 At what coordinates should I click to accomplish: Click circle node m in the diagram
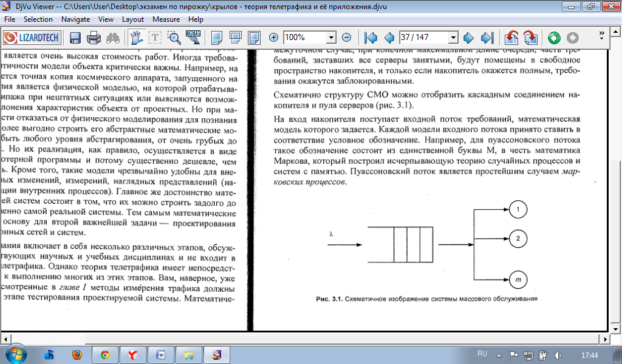(x=518, y=280)
